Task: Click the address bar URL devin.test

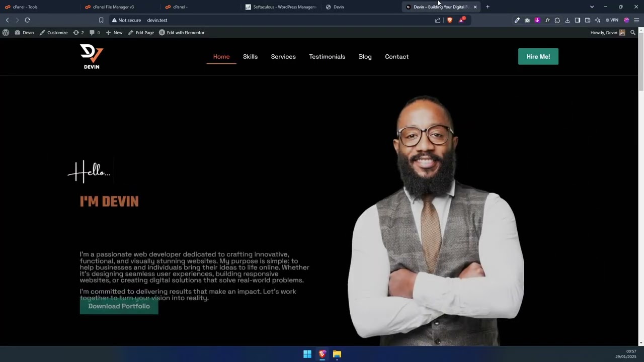Action: (157, 20)
